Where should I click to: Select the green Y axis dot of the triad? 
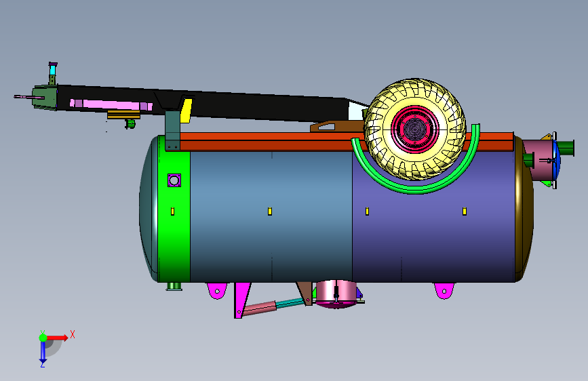43,338
